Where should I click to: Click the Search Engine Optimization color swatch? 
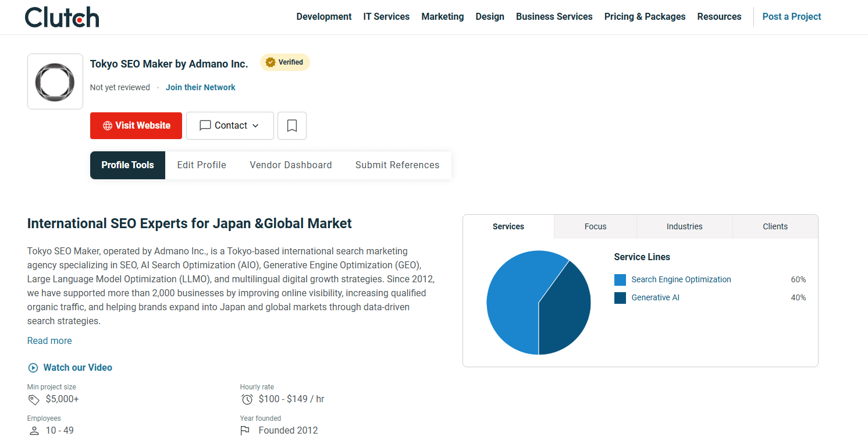620,280
